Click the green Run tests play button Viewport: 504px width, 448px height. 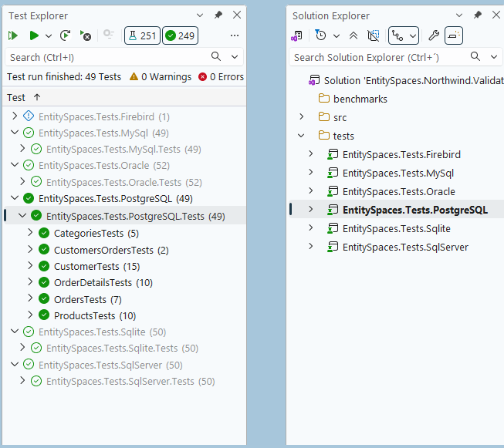[x=34, y=35]
